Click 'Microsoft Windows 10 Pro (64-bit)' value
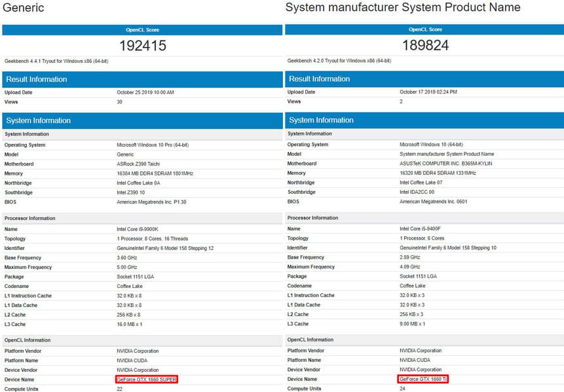This screenshot has width=564, height=392. coord(153,145)
